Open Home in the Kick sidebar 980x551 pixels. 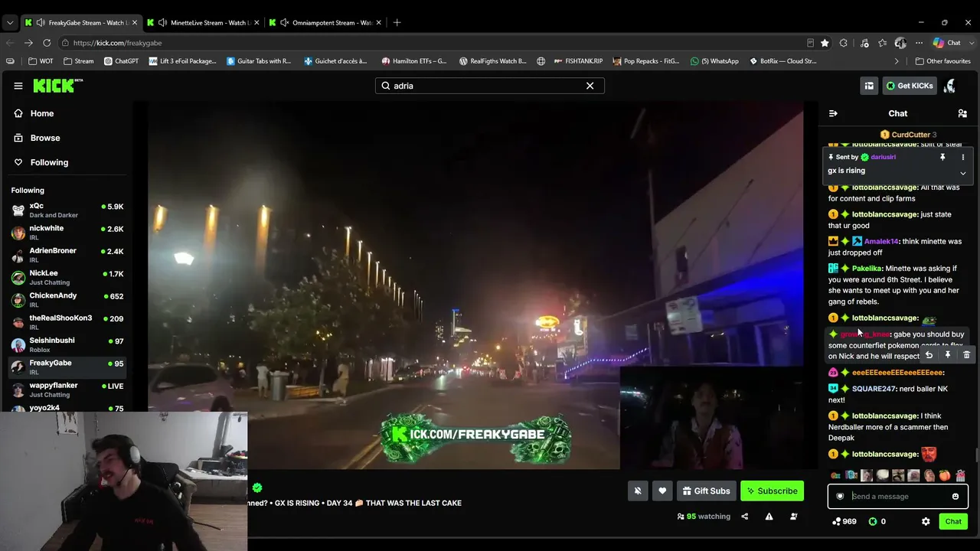42,113
